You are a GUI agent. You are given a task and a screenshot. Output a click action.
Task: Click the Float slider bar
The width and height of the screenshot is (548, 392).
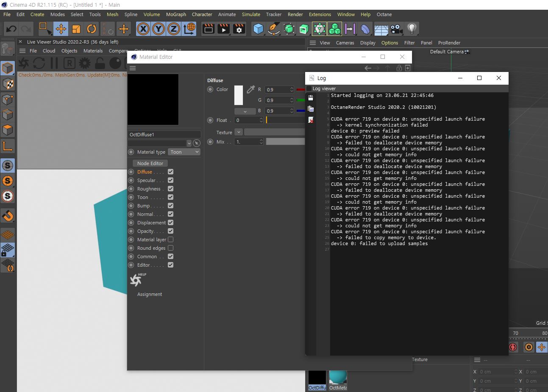[285, 120]
